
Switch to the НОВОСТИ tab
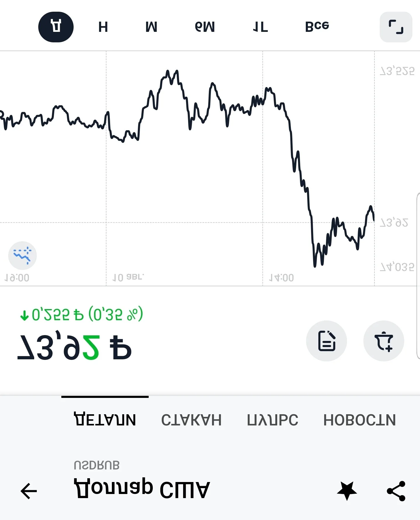(x=360, y=420)
